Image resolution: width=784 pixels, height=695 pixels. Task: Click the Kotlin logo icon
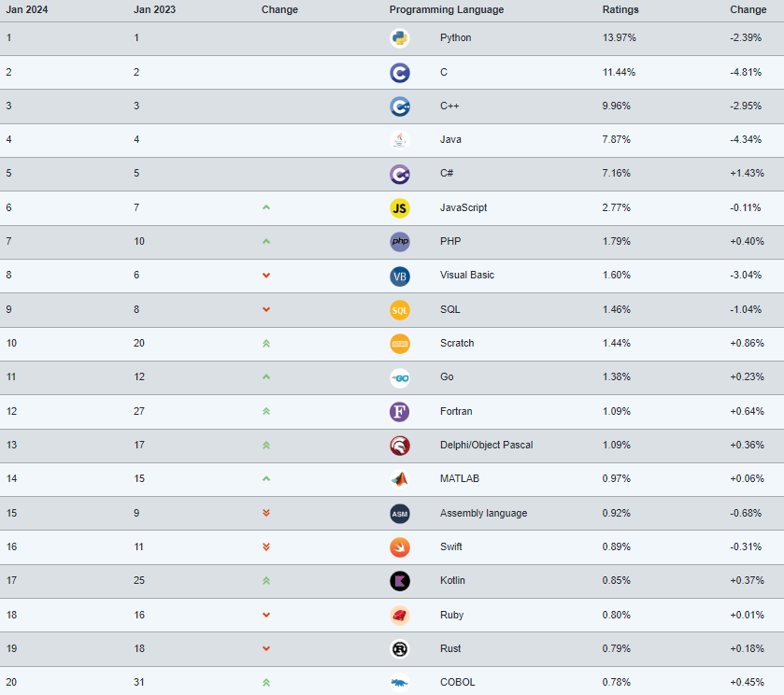[x=400, y=581]
